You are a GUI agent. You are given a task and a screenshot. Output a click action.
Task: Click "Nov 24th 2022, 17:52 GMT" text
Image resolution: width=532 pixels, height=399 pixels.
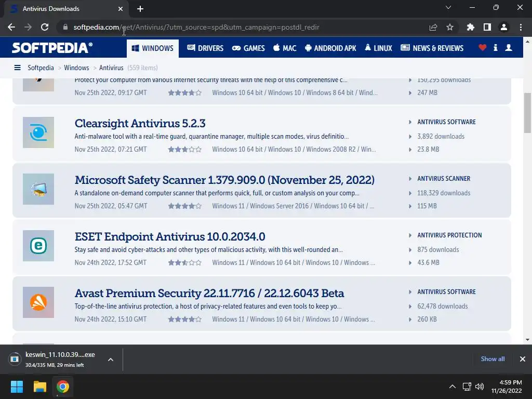click(111, 262)
